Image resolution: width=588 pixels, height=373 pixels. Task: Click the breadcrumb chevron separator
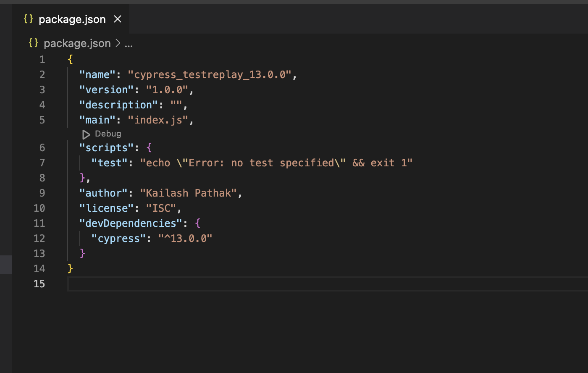(118, 43)
